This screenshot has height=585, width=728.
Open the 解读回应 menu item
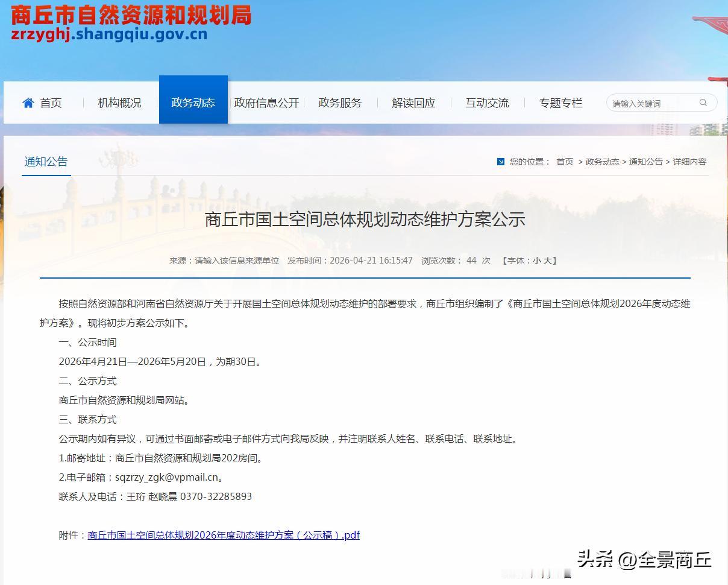(x=413, y=103)
